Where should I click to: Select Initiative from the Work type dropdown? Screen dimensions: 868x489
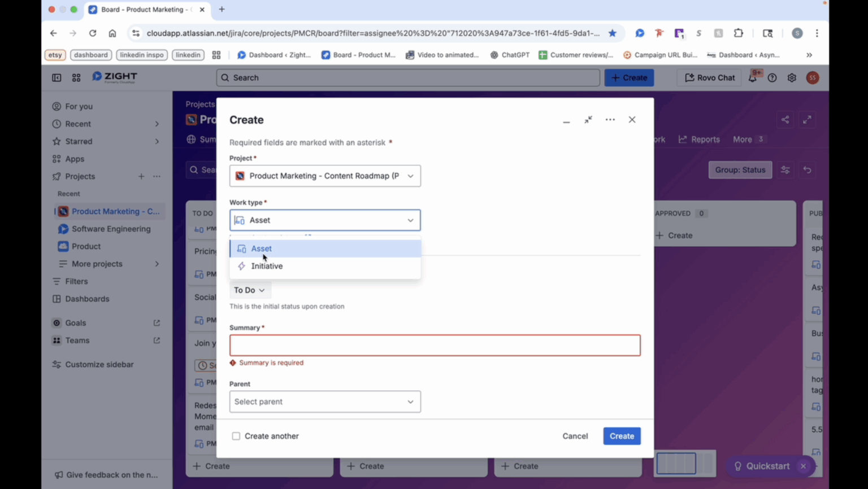[x=267, y=266]
